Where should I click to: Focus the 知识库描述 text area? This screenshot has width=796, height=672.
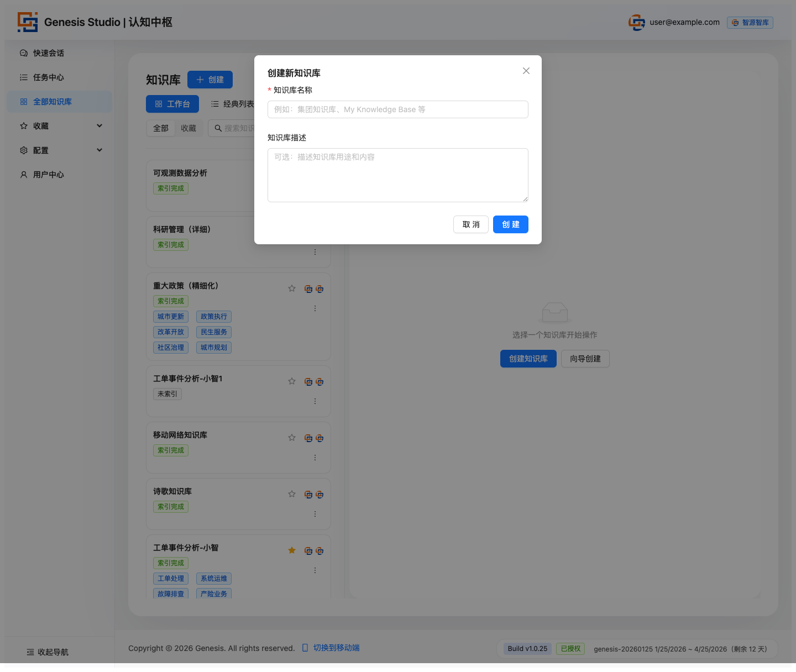pyautogui.click(x=397, y=175)
